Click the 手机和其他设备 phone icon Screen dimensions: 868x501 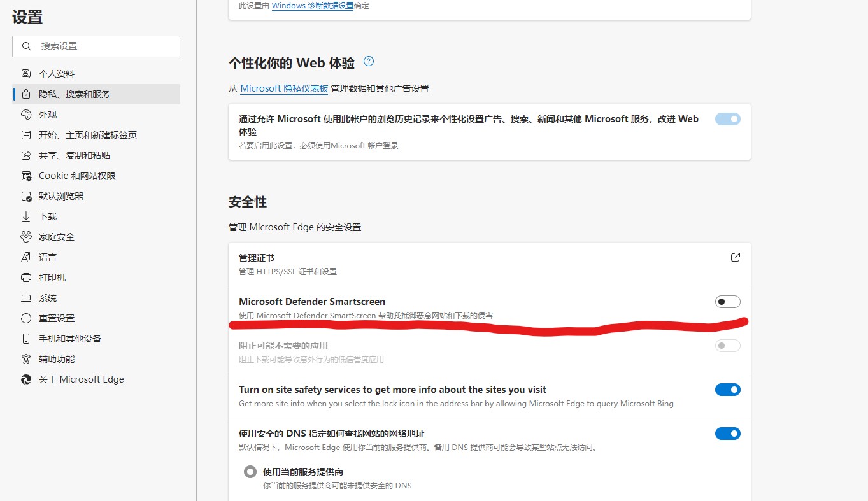click(x=26, y=339)
